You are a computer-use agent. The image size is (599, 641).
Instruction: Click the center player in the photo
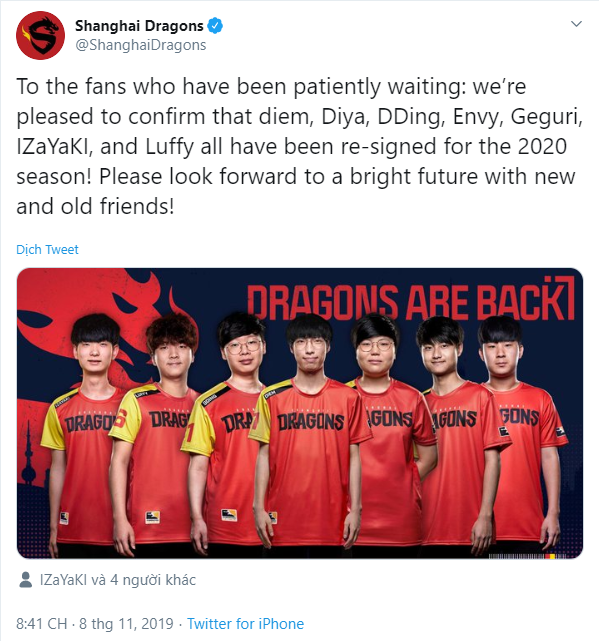click(309, 435)
